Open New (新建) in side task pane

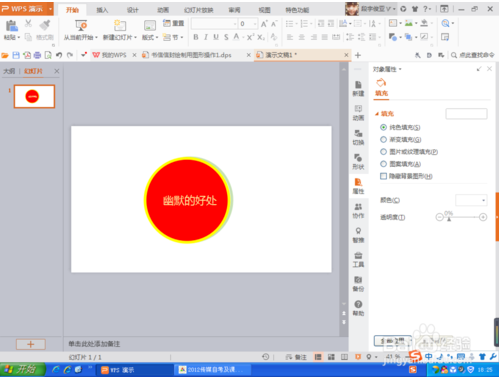(x=358, y=88)
